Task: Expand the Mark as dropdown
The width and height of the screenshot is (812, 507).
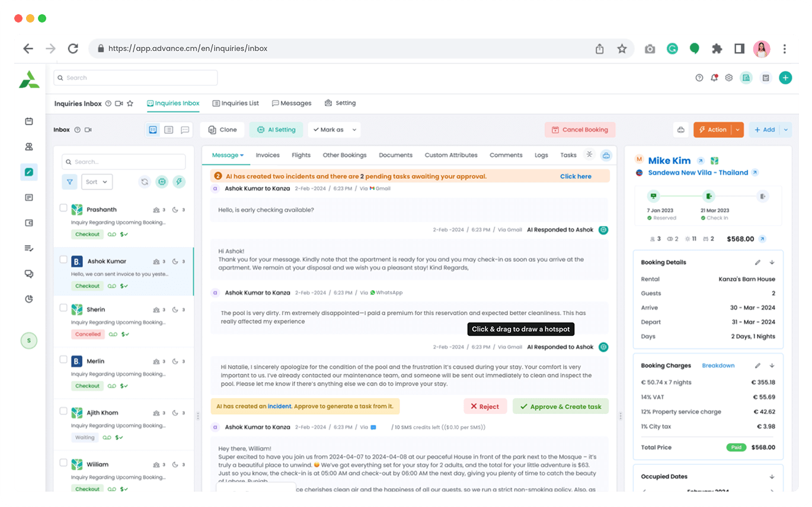Action: coord(334,130)
